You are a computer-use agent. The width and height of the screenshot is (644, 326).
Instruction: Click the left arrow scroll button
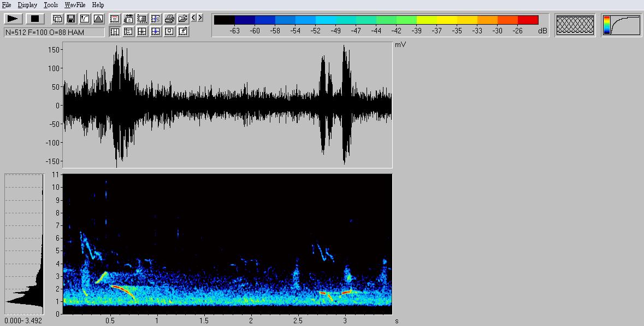tap(193, 18)
